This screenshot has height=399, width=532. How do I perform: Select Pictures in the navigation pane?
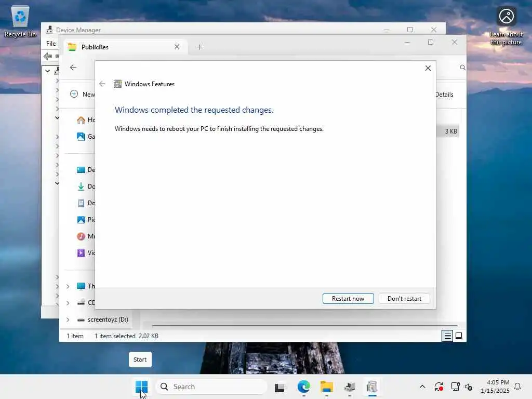point(86,220)
